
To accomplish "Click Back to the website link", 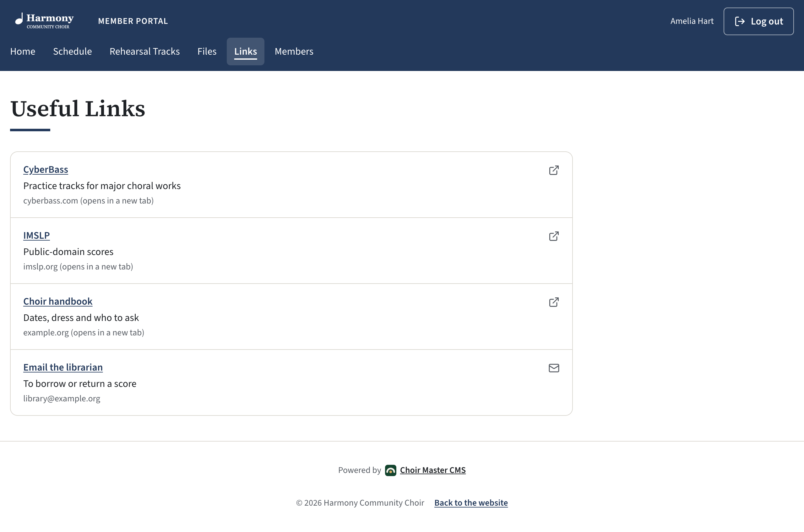I will click(471, 502).
